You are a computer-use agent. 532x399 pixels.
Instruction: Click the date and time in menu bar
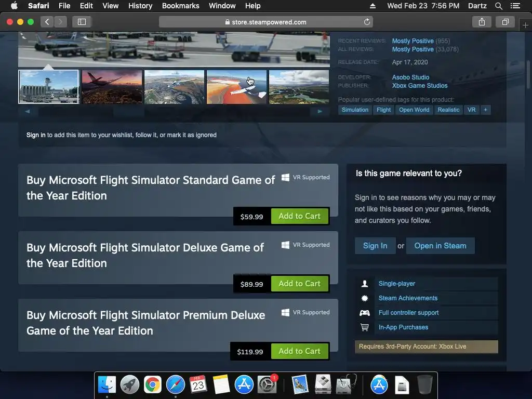(423, 6)
